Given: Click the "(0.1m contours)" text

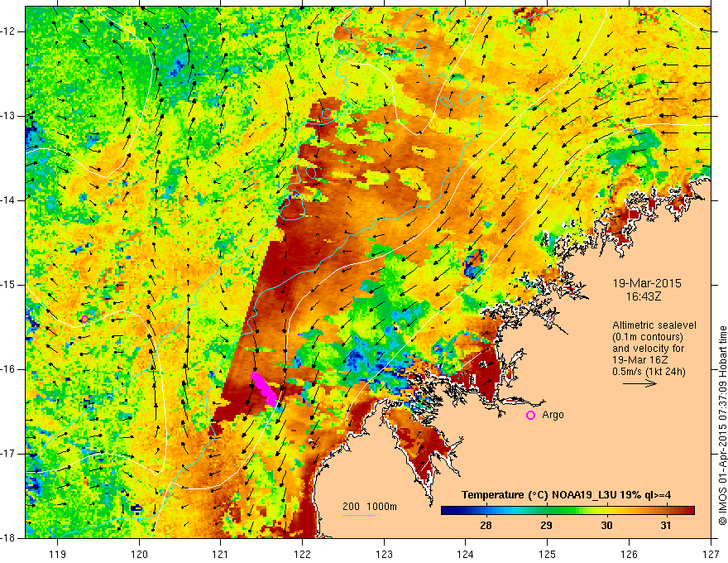Looking at the screenshot, I should click(648, 337).
